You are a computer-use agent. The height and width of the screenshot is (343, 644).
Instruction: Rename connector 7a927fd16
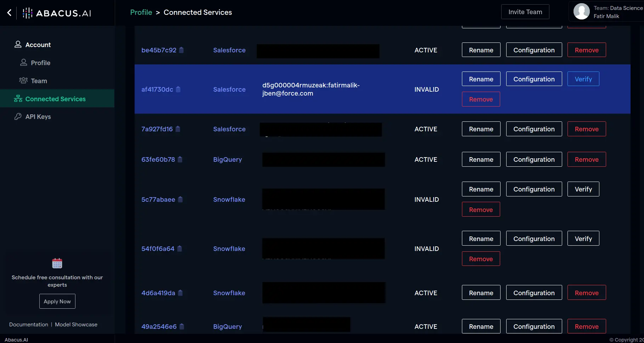481,129
